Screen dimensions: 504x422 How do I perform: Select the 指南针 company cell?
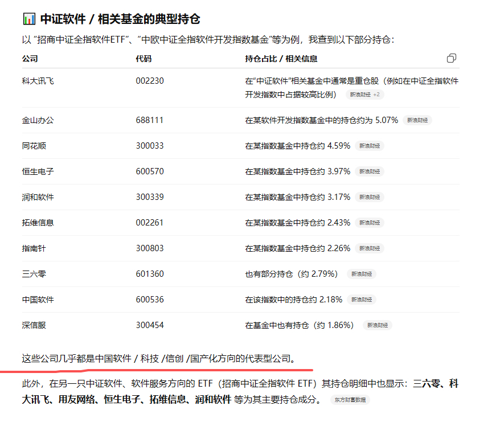pos(34,248)
